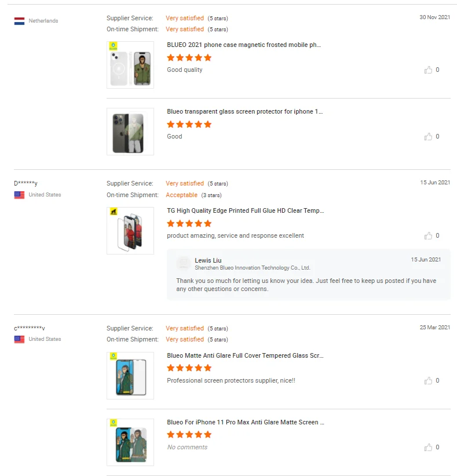Like the "Good quality" review with thumbs-up
The width and height of the screenshot is (457, 476).
[x=428, y=70]
